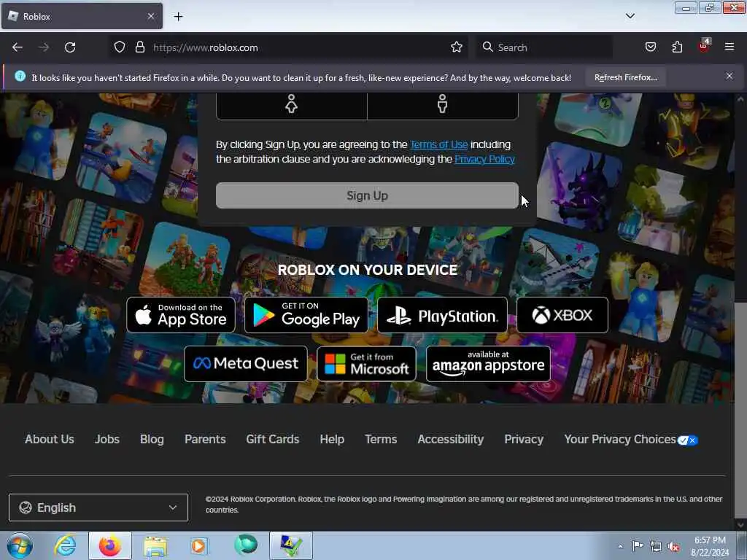Image resolution: width=747 pixels, height=560 pixels.
Task: Open the Gift Cards footer link
Action: point(273,439)
